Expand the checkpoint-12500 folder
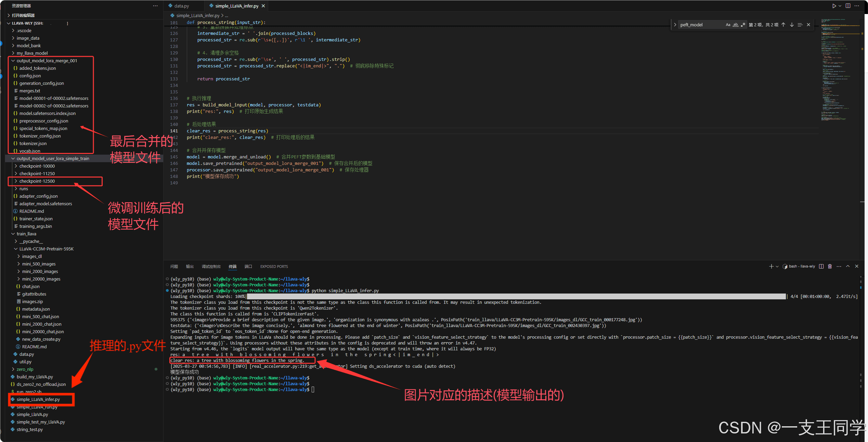The height and width of the screenshot is (442, 868). (37, 181)
